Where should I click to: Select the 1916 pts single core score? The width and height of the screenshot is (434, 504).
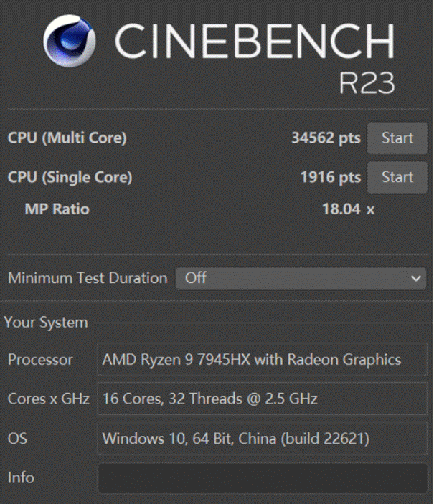pos(330,177)
